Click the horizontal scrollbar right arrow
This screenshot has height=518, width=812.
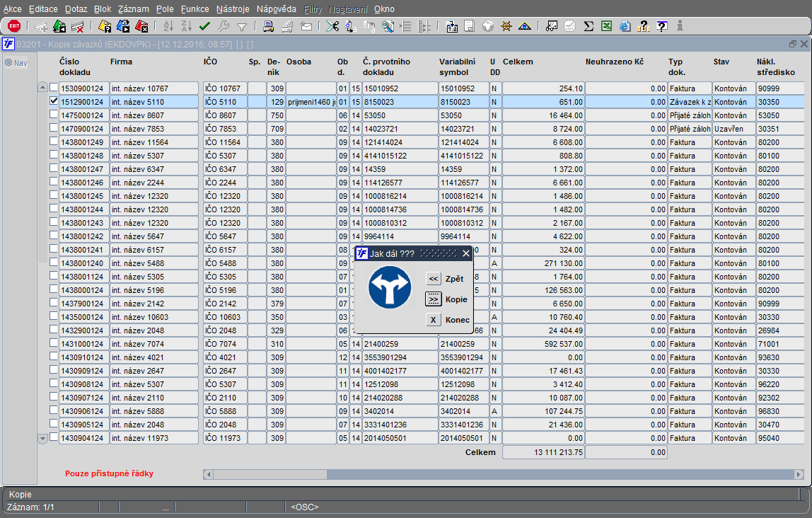799,473
